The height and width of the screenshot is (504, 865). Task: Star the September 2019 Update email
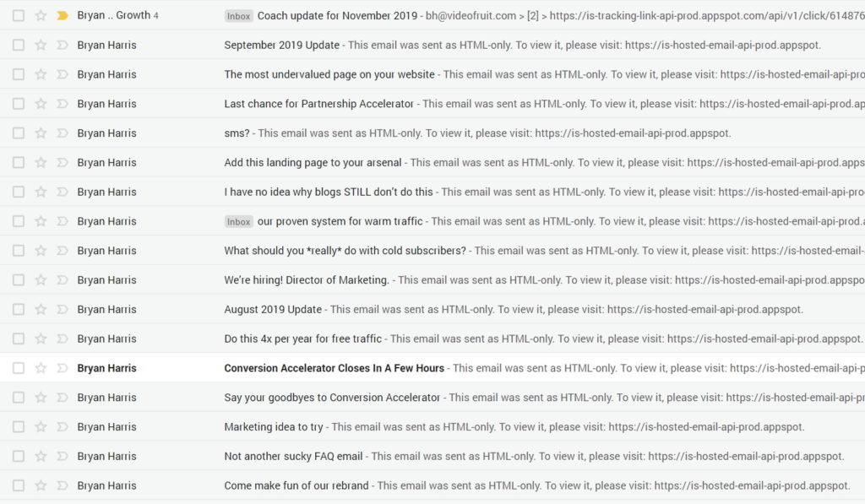[x=41, y=45]
